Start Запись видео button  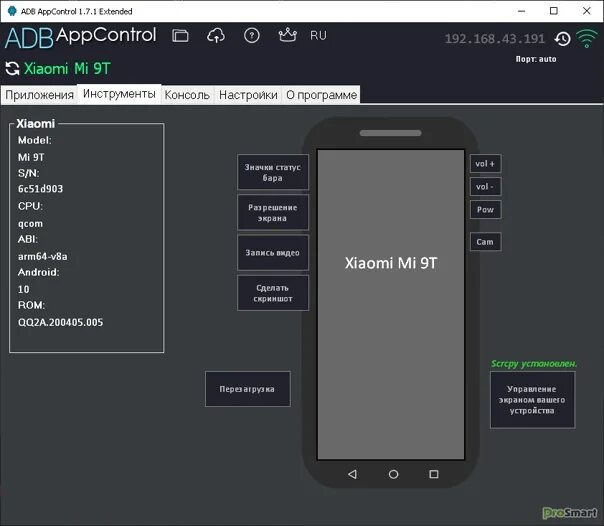pos(273,253)
